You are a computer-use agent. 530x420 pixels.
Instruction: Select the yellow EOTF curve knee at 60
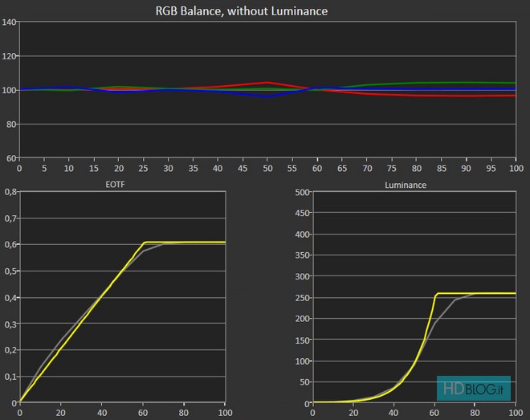(144, 243)
